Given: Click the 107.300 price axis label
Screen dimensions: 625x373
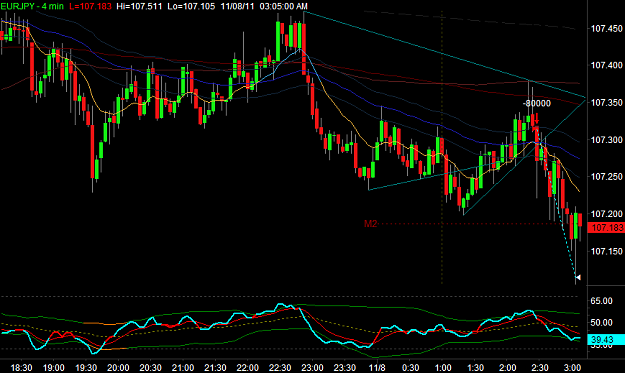Looking at the screenshot, I should (606, 140).
